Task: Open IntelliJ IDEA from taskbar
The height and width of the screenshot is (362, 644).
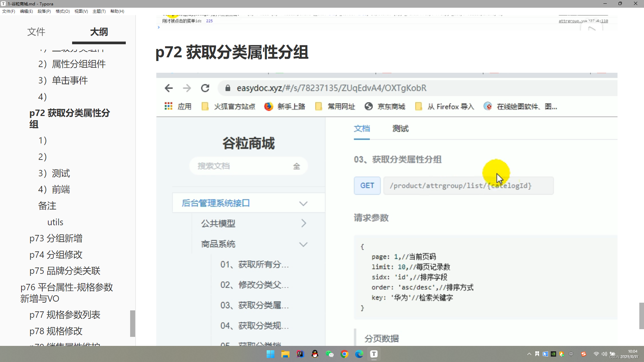Action: coord(300,354)
